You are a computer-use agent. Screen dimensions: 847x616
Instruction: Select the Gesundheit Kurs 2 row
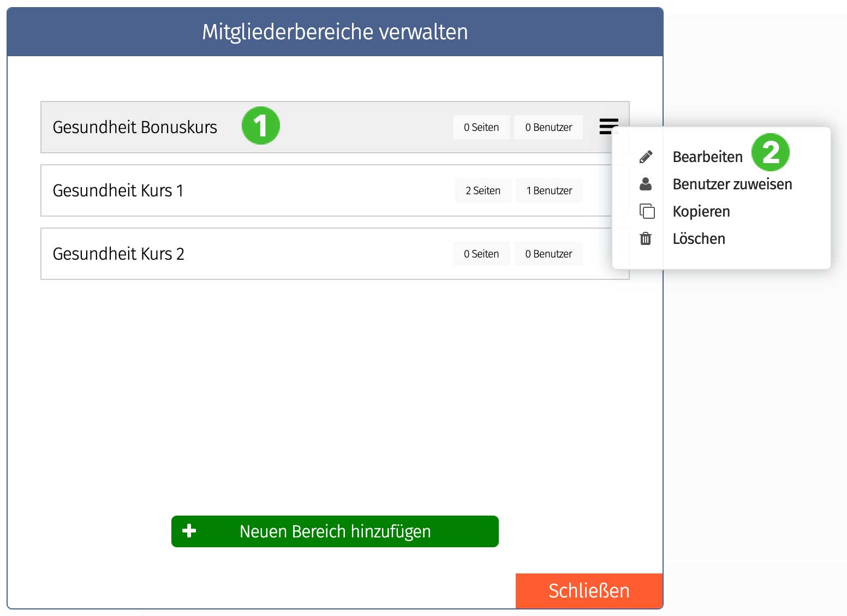pos(218,254)
